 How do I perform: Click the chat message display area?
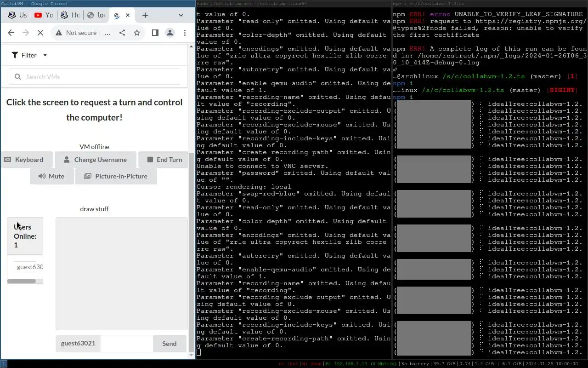[122, 274]
